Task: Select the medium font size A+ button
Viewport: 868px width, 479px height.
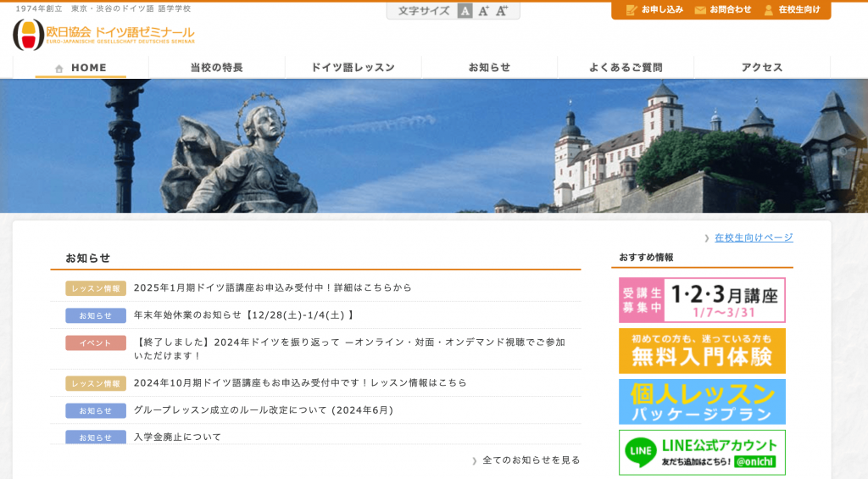Action: click(483, 10)
